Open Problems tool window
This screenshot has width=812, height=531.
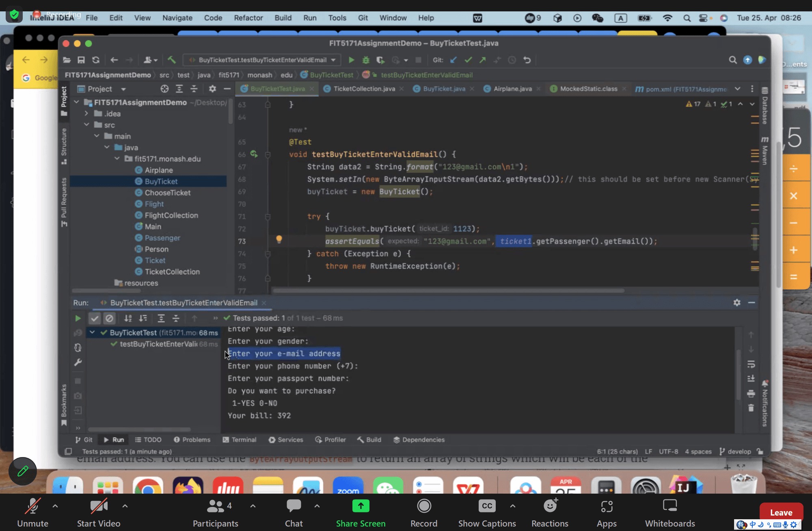click(192, 440)
